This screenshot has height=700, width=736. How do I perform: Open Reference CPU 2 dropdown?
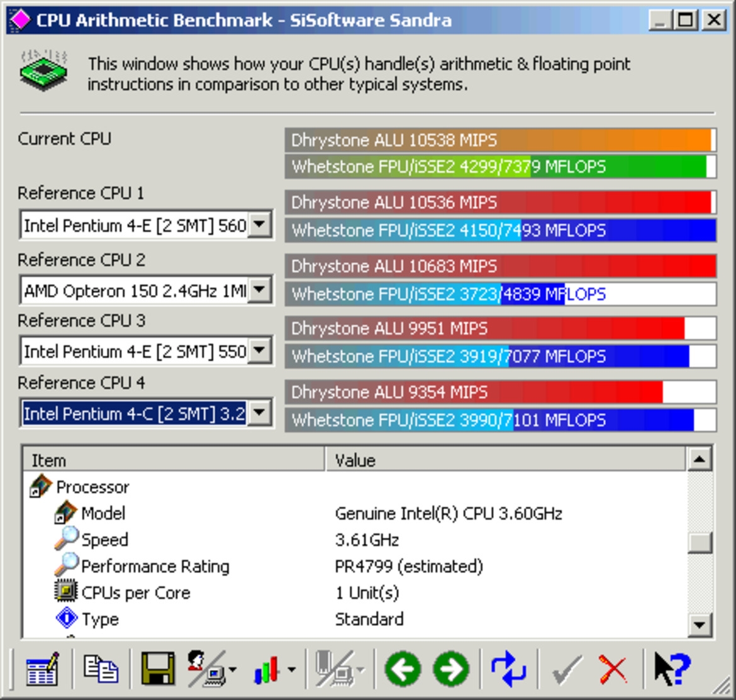(x=260, y=290)
